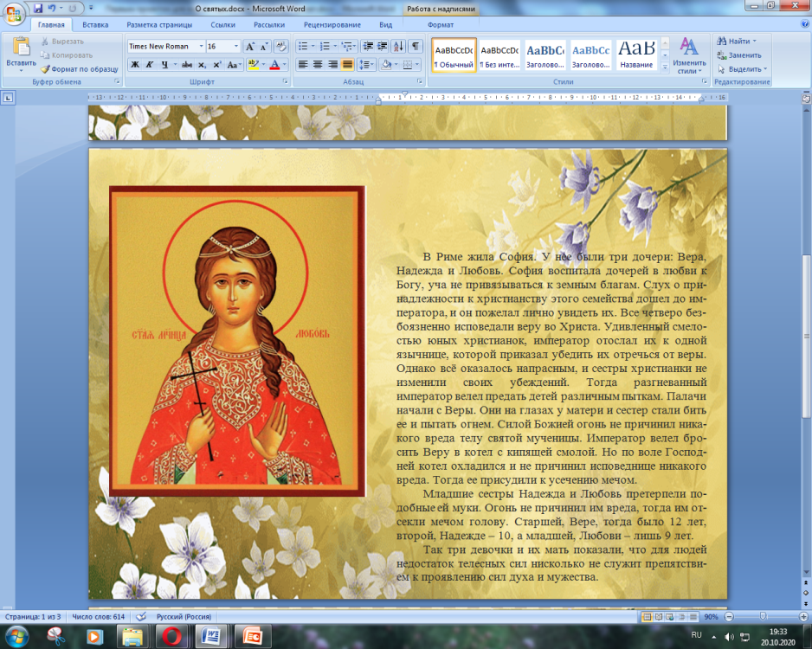Viewport: 812px width, 649px height.
Task: Toggle justified text alignment
Action: tap(347, 65)
